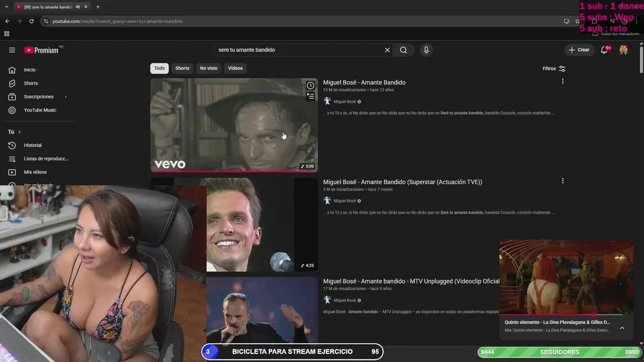Click the site info icon in address bar
The image size is (644, 362).
(x=46, y=21)
